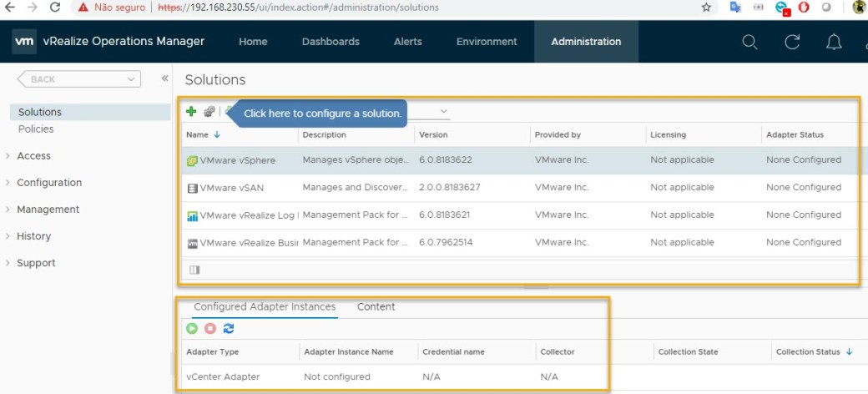868x394 pixels.
Task: Open the BACK dropdown in sidebar
Action: pyautogui.click(x=79, y=79)
